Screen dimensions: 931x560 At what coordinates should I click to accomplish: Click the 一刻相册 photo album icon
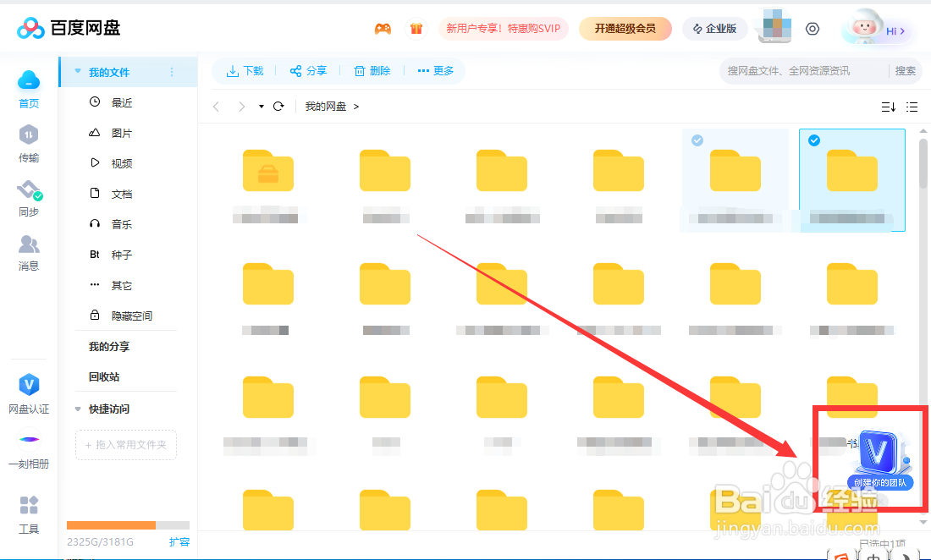(28, 450)
